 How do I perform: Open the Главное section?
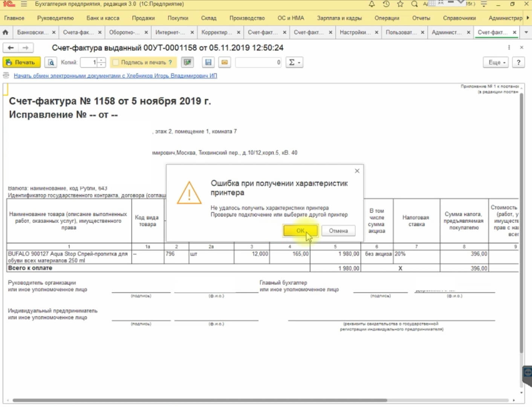pyautogui.click(x=14, y=18)
